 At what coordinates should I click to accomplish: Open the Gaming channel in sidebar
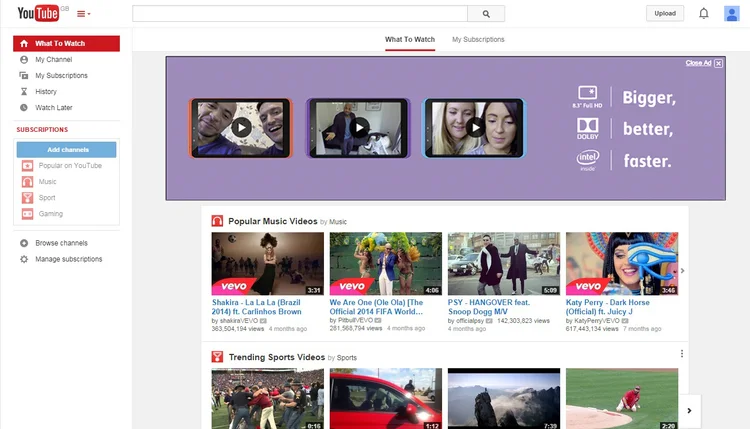51,214
